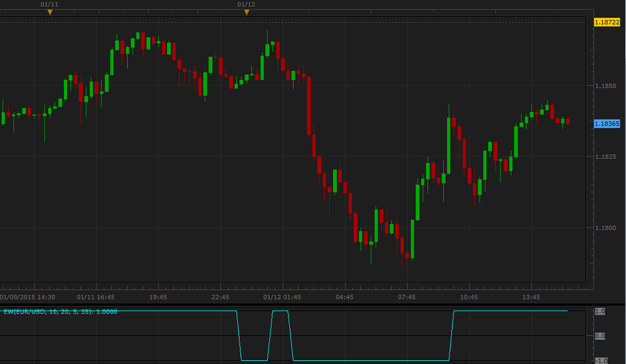
Task: Click the indicator 1.0 scale label
Action: tap(600, 311)
